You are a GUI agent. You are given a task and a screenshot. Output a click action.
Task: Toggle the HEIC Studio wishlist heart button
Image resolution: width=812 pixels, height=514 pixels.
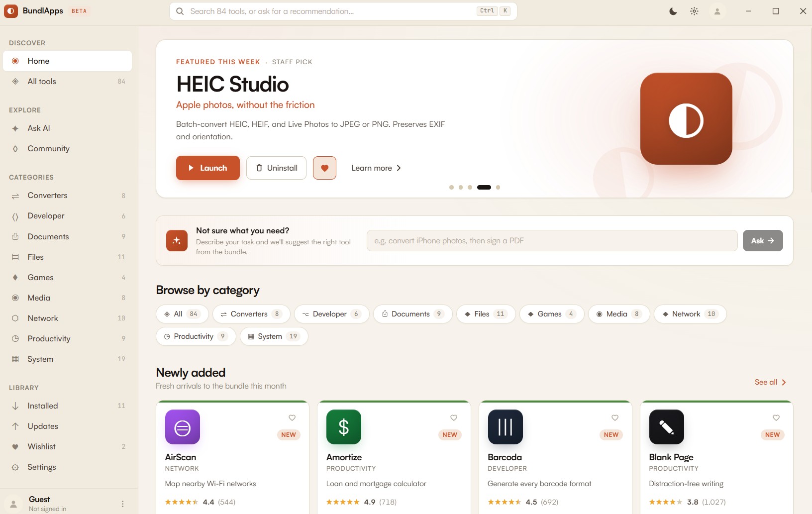point(324,168)
